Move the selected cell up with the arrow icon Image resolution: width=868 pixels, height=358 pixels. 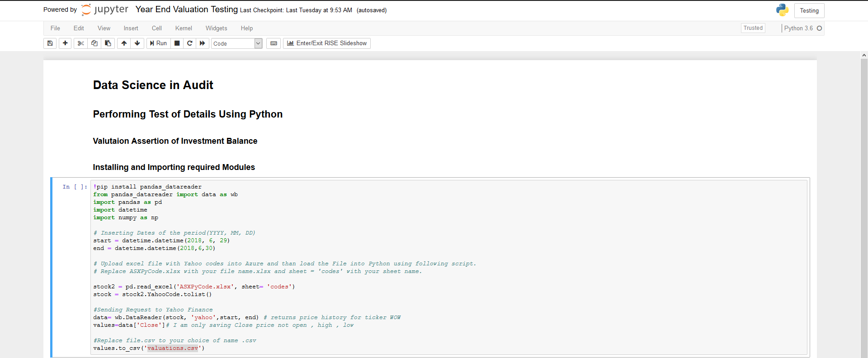124,43
